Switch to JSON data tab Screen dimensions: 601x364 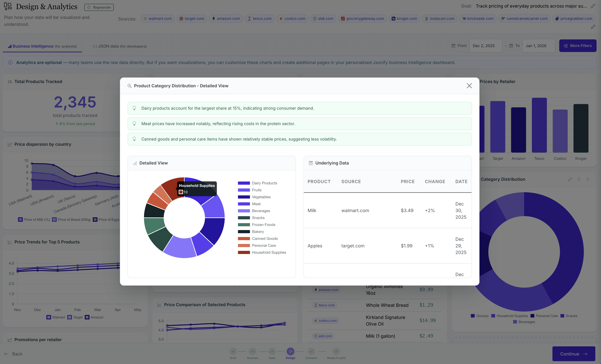pos(120,46)
